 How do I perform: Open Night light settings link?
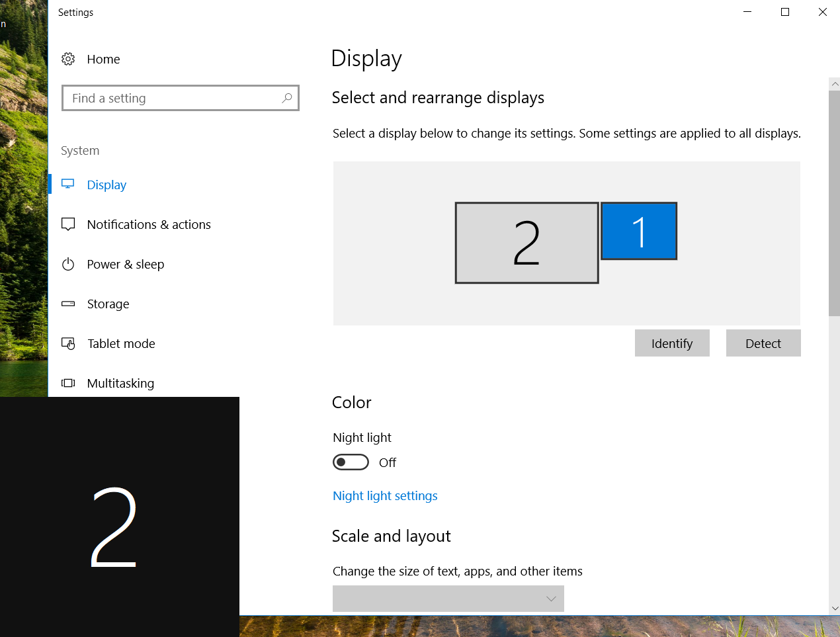[385, 496]
